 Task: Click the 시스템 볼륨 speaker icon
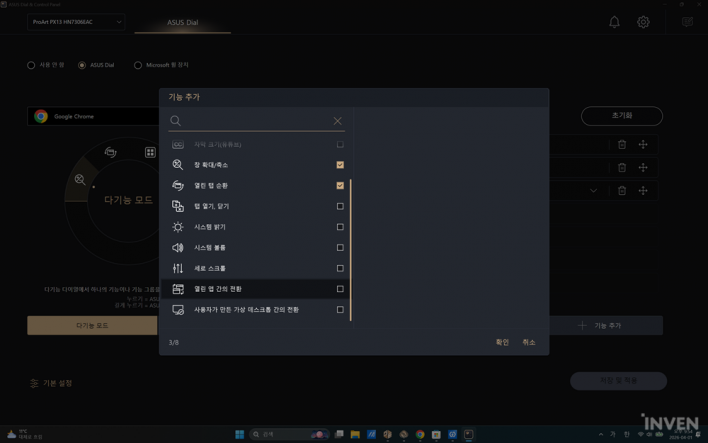(x=178, y=248)
